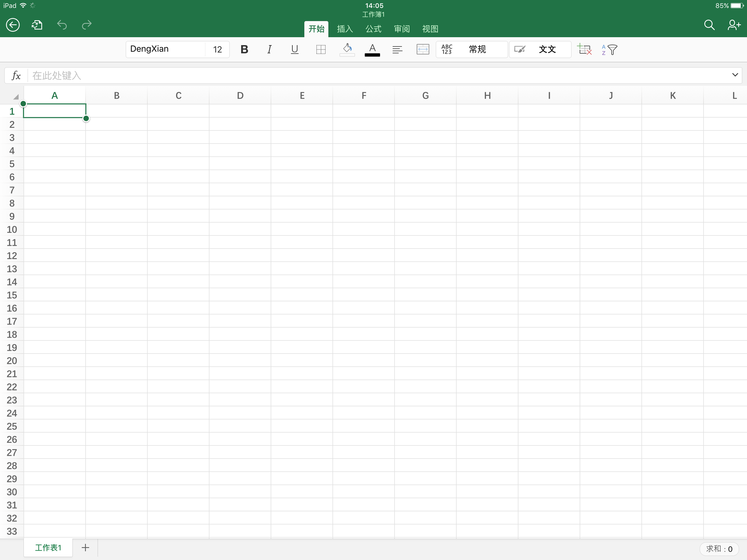The width and height of the screenshot is (747, 560).
Task: Open the cell borders options
Action: (320, 49)
